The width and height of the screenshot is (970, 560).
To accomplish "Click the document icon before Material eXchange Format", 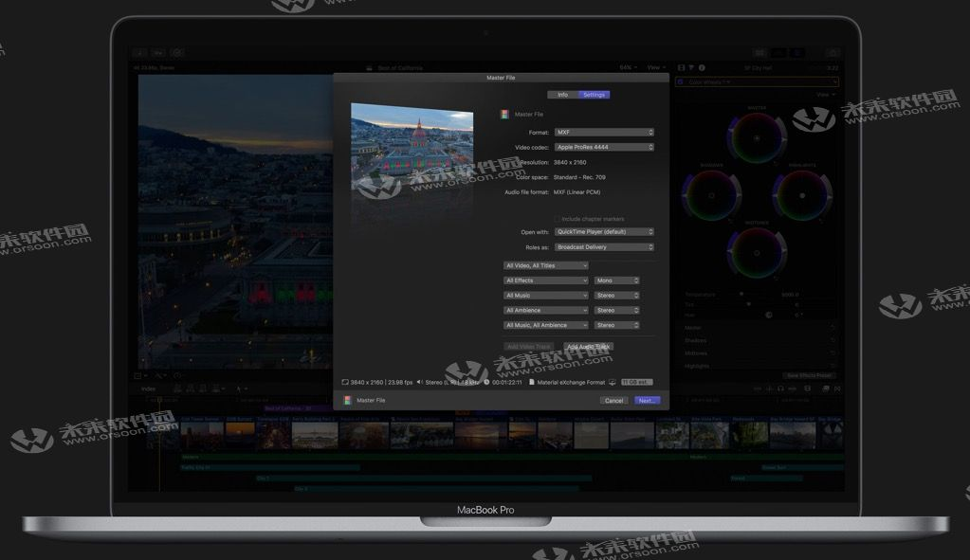I will point(531,382).
